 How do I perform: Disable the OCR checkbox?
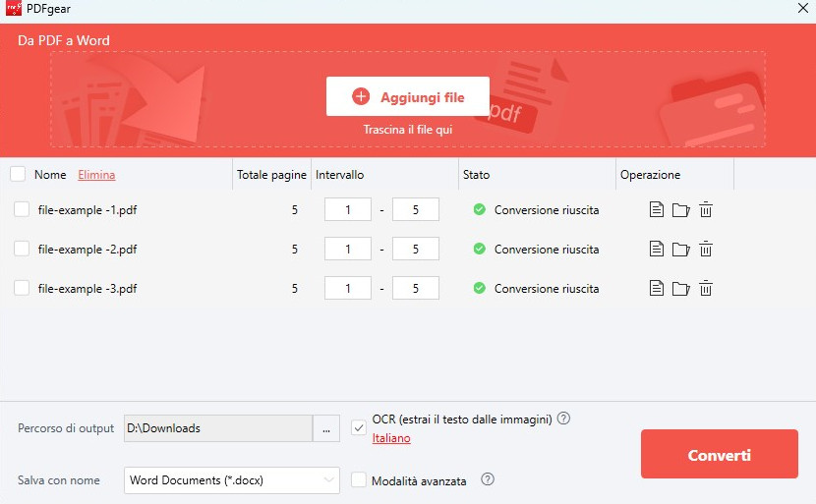coord(359,428)
